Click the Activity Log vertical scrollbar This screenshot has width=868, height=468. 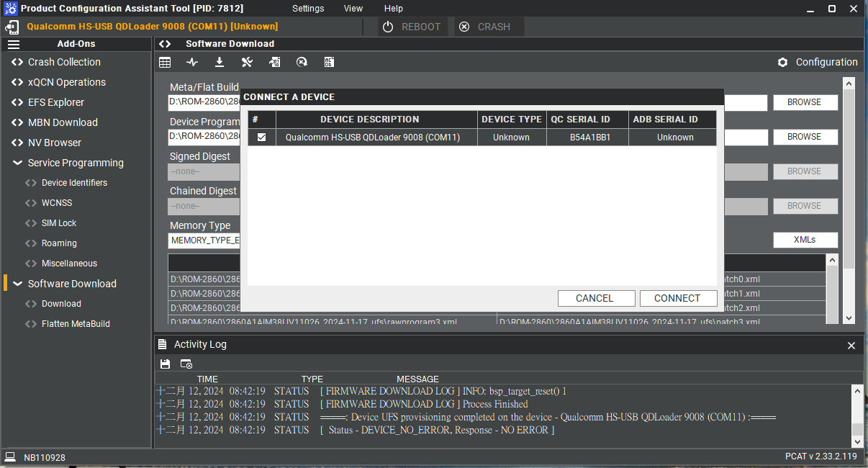(x=856, y=414)
